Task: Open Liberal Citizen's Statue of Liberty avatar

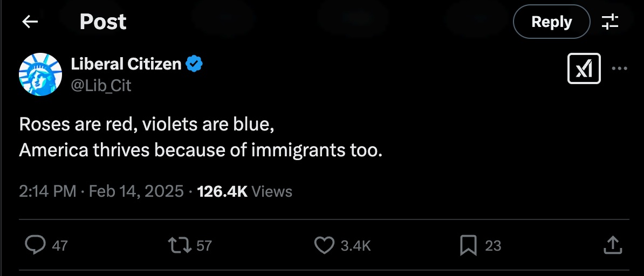Action: (x=40, y=74)
